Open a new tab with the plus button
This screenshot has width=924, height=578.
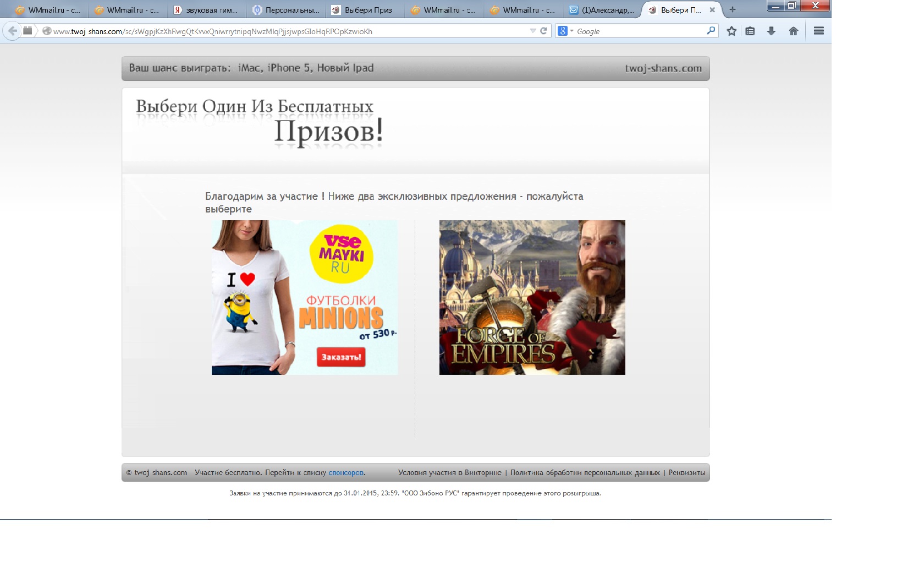(x=732, y=9)
